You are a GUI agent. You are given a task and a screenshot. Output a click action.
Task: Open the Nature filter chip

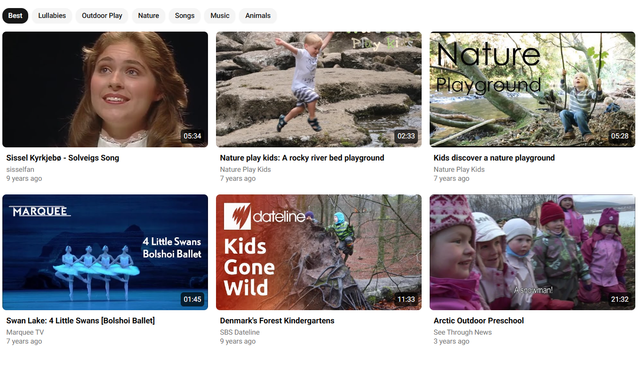(148, 16)
